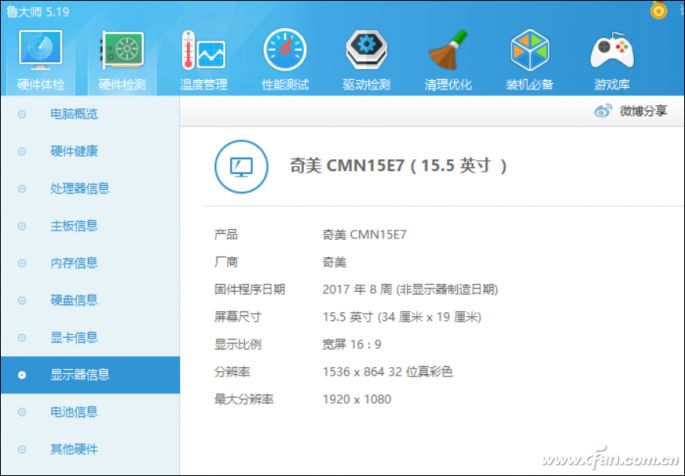Open 硬盘信息 sidebar entry
Screen dimensions: 685x476
[x=90, y=300]
